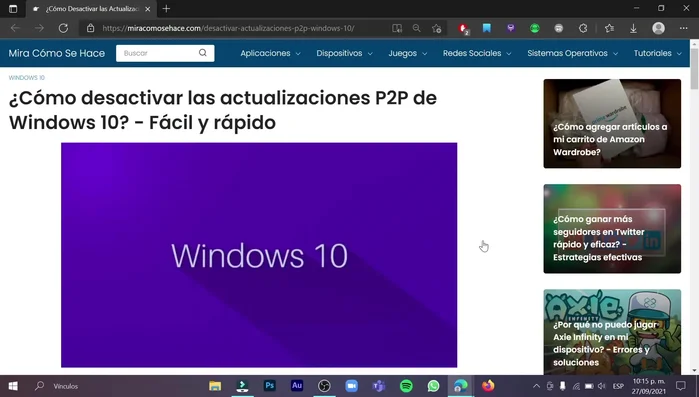
Task: Click the search magnifier in Buscar box
Action: coord(203,53)
